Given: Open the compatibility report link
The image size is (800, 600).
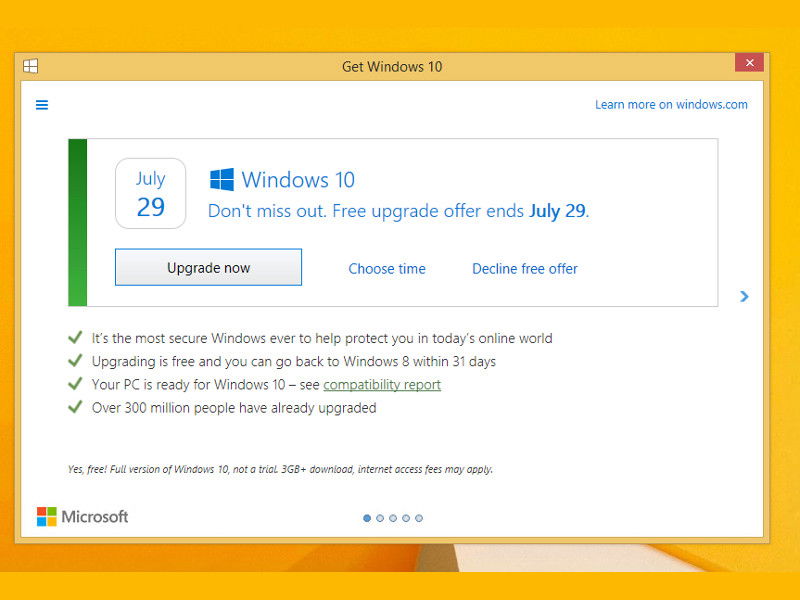Looking at the screenshot, I should click(x=382, y=385).
